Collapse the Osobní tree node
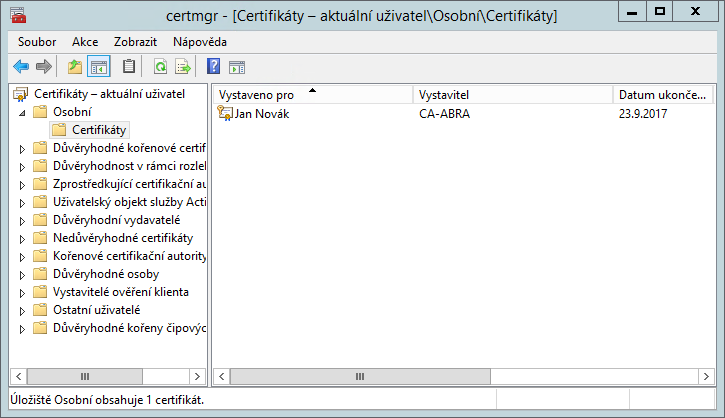725x418 pixels. 22,112
